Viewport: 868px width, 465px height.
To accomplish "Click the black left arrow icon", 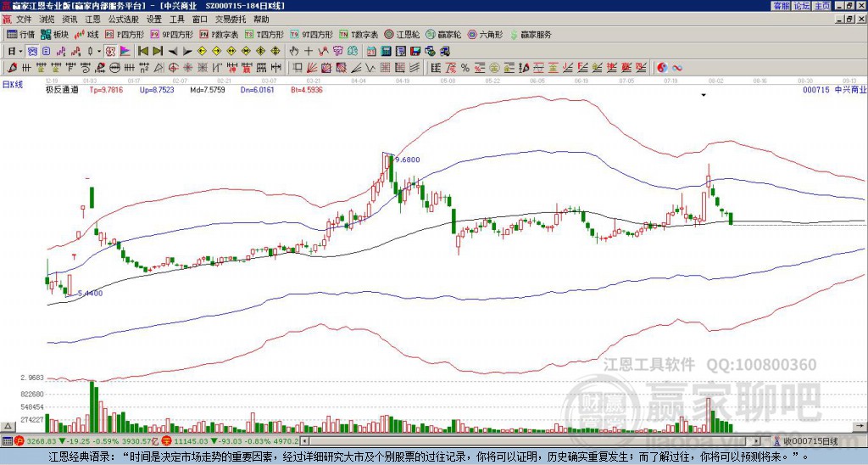I will click(x=173, y=52).
